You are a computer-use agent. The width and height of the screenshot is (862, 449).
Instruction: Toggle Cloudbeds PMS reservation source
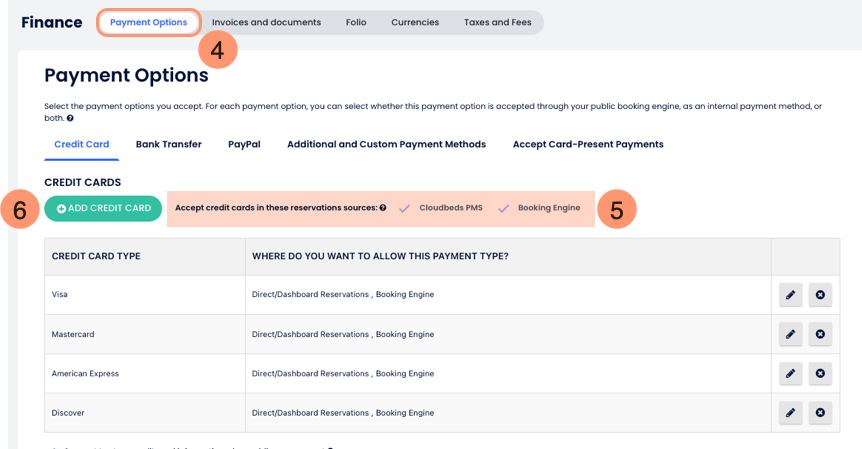point(404,208)
